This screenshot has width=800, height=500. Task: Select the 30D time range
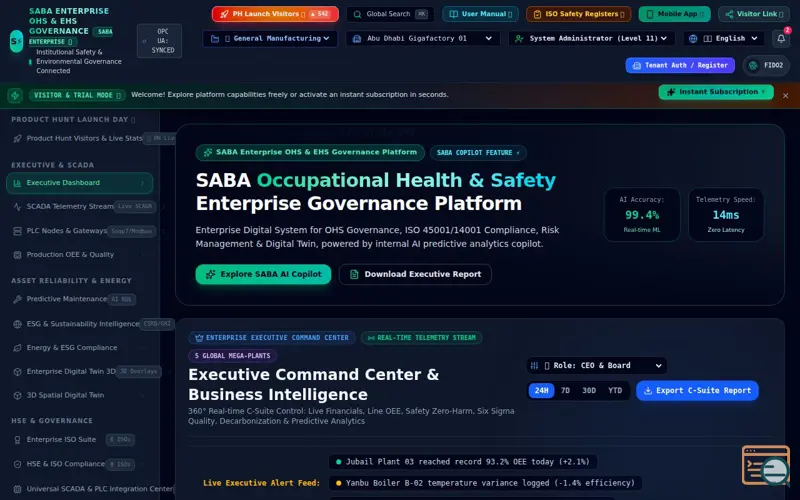589,390
